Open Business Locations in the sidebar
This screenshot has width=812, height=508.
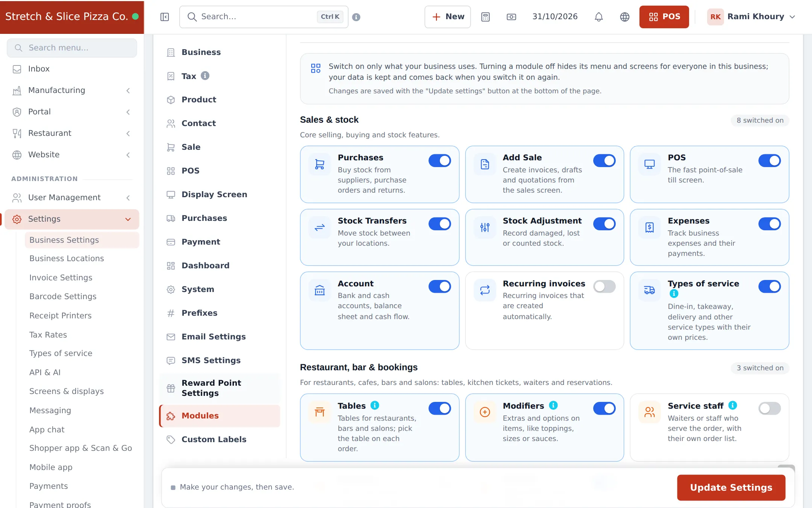[82, 259]
